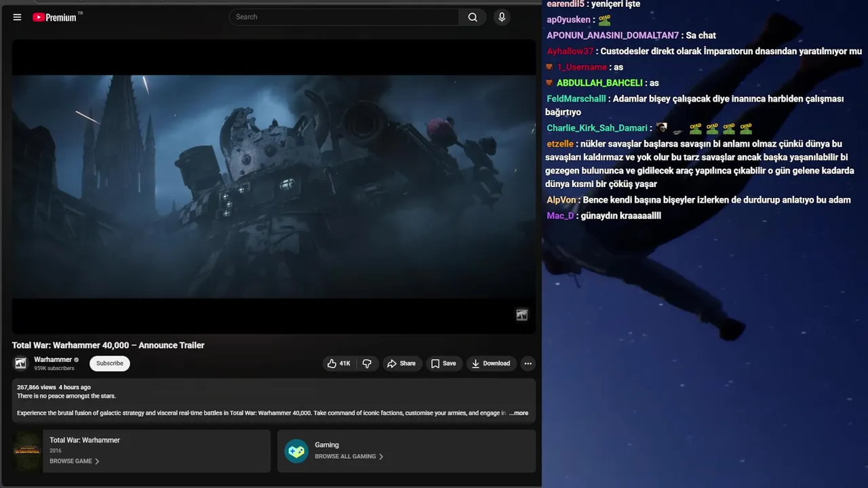Click the YouTube search input field
Screen dimensions: 868x488
[x=344, y=17]
